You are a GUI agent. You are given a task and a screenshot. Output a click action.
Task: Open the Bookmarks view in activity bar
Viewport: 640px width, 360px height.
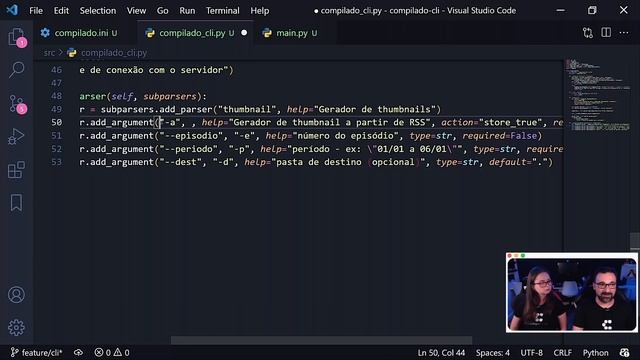tap(16, 202)
